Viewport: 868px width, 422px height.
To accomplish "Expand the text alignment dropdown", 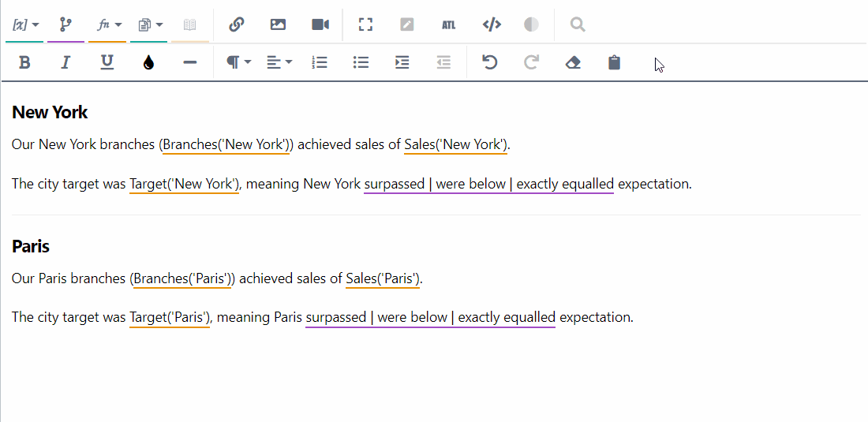I will 279,62.
